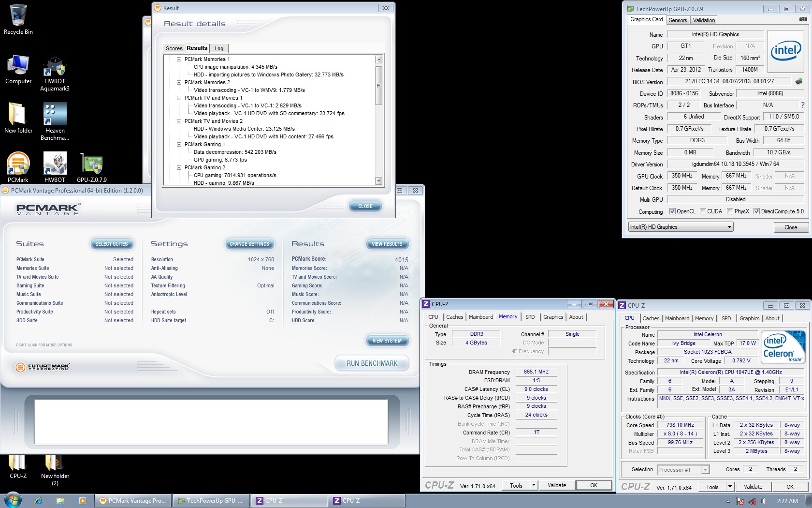This screenshot has height=508, width=812.
Task: Switch to the PCMark Vantage taskbar button
Action: point(133,501)
